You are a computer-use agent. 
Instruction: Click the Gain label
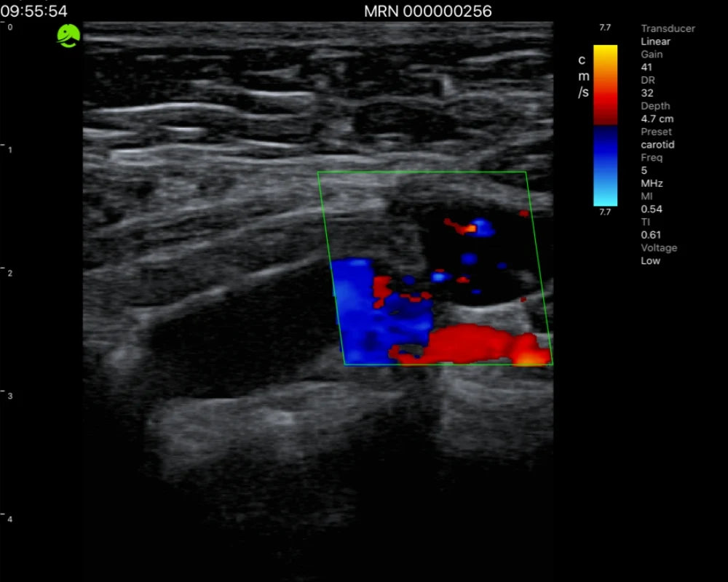click(x=652, y=55)
